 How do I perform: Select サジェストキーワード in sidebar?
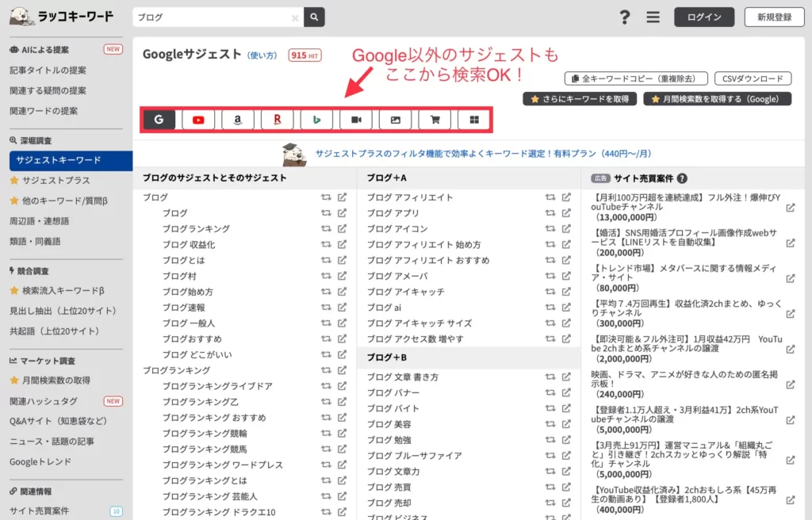[71, 161]
